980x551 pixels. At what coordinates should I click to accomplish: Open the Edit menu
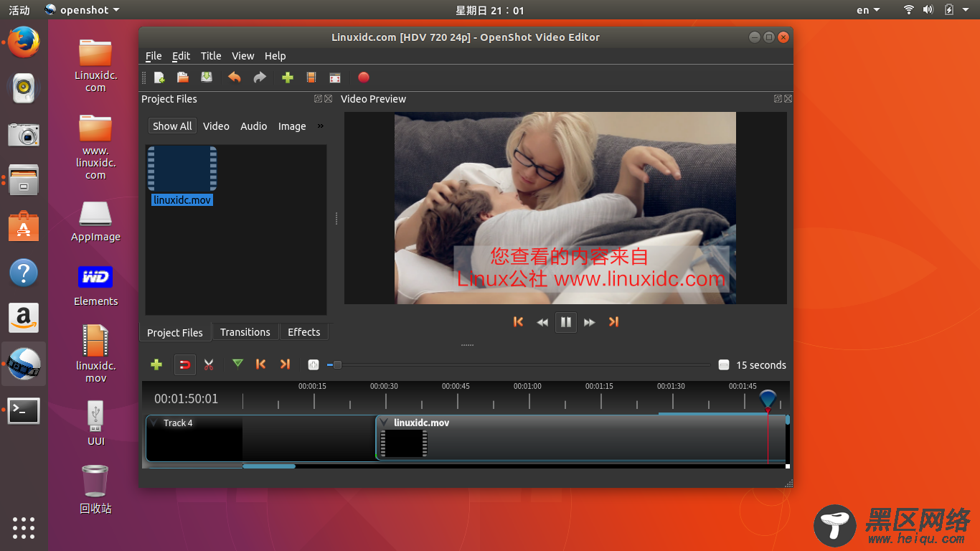182,56
